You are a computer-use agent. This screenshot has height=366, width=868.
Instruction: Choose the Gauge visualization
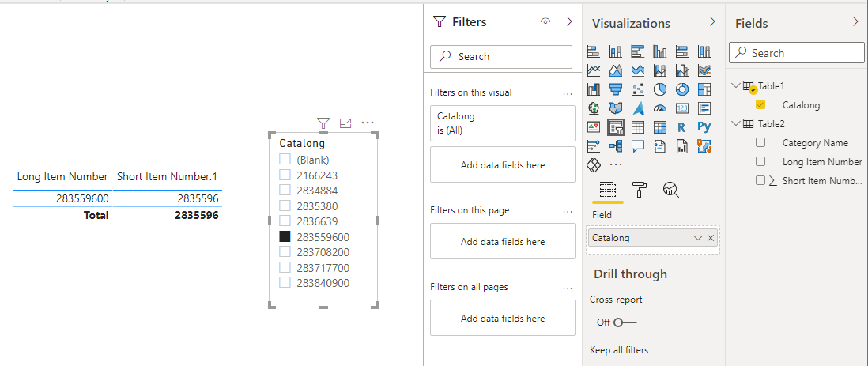(x=660, y=108)
